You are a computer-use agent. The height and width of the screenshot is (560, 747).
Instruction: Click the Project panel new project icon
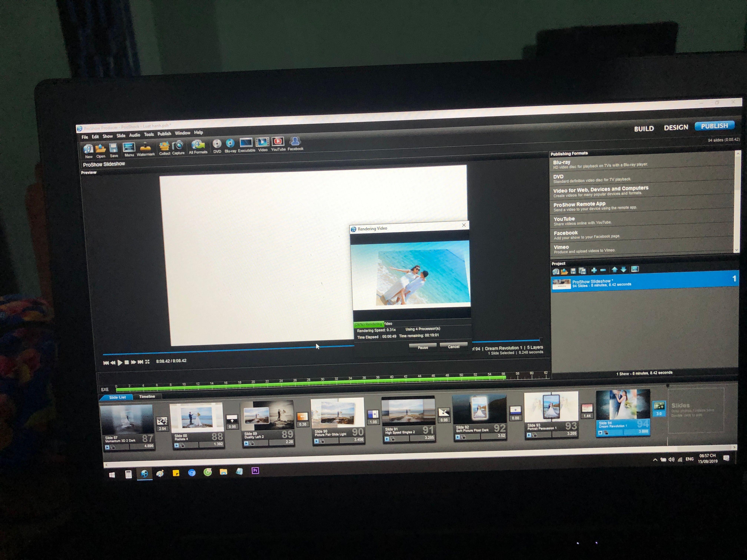click(555, 271)
